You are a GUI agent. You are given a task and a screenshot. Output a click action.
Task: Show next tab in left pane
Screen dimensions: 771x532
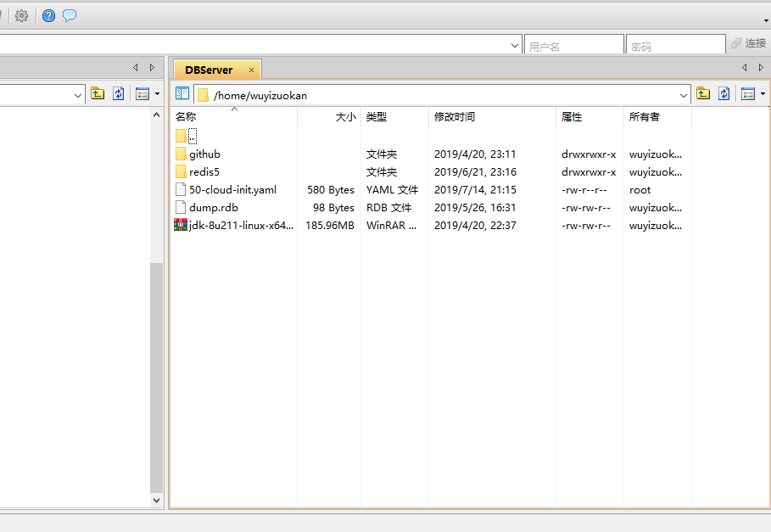(x=153, y=67)
